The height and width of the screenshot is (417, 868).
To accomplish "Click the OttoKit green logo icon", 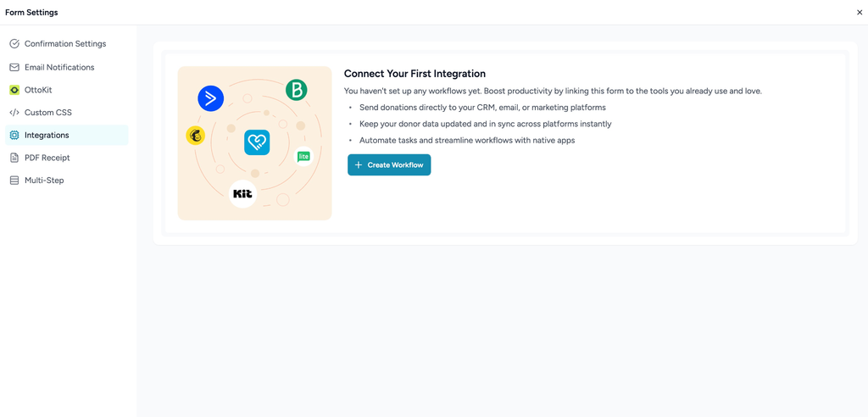I will [x=14, y=90].
